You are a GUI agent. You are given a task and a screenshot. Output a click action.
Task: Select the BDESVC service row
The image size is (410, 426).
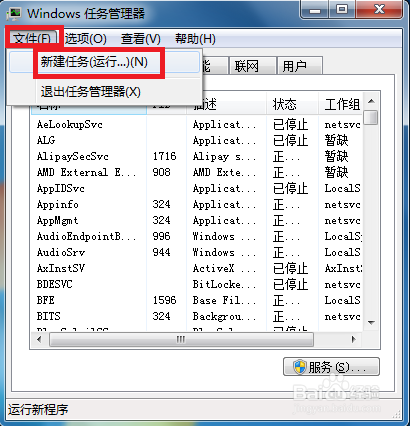(197, 284)
